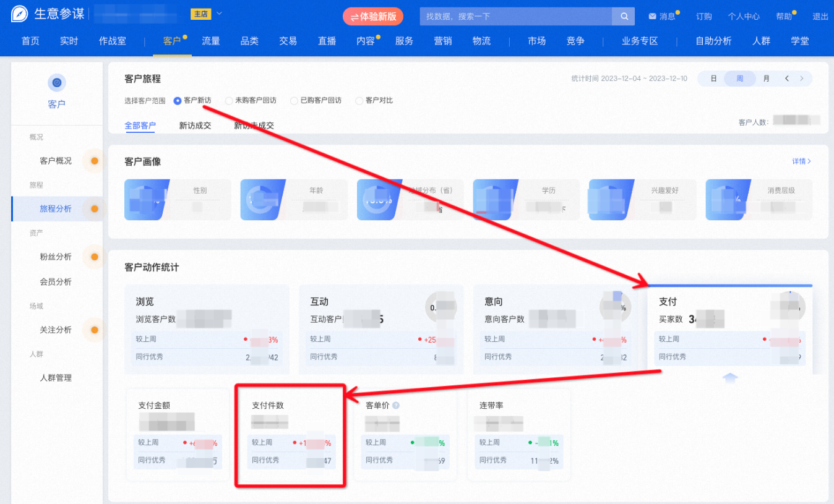This screenshot has width=834, height=504.
Task: Open the 交易 nav tab
Action: point(288,41)
